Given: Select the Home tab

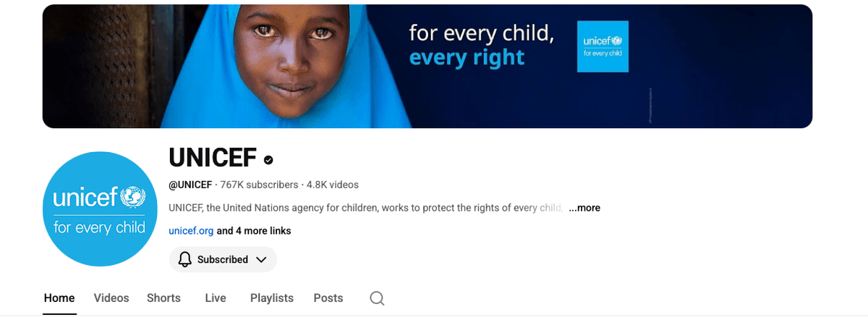Looking at the screenshot, I should (59, 298).
